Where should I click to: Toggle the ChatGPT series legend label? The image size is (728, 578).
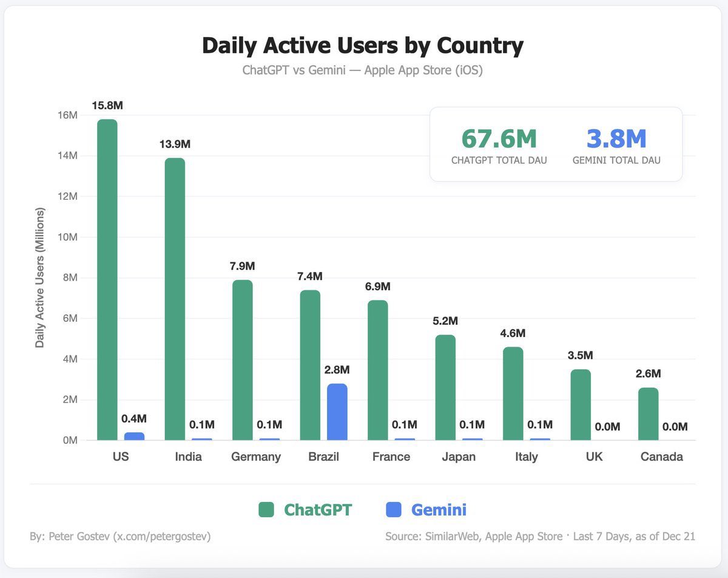click(x=317, y=509)
